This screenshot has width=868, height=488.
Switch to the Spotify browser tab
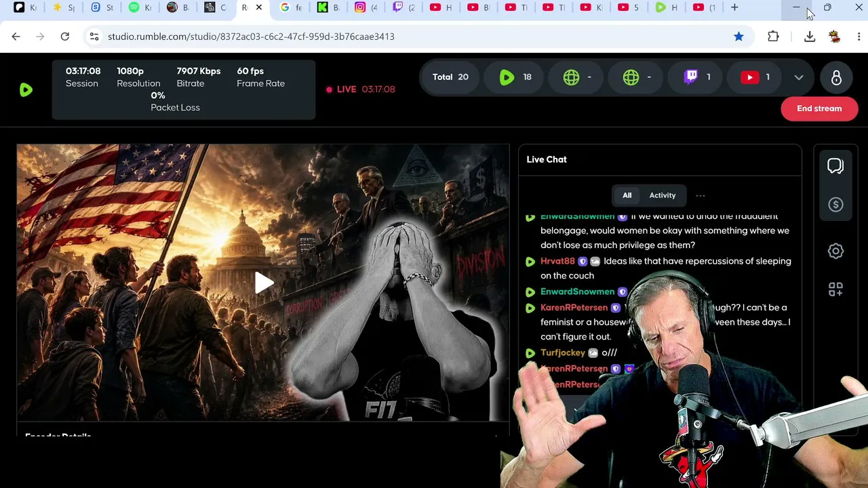point(140,7)
